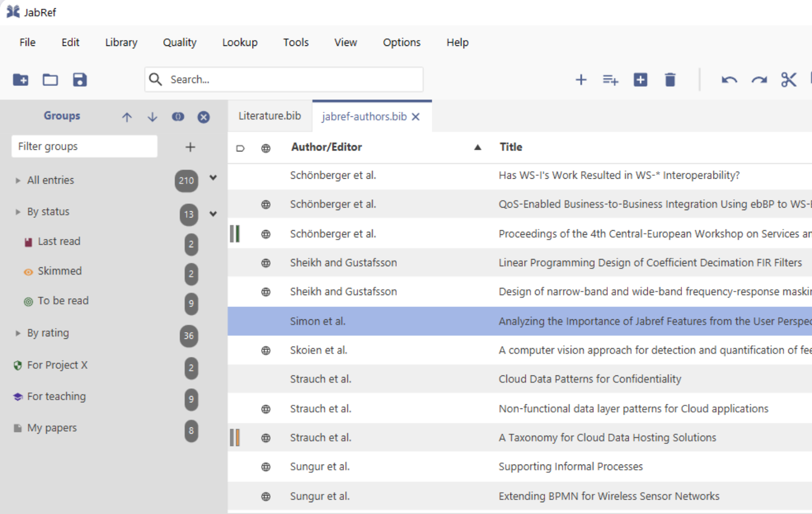Open the Quality menu
Screen dimensions: 812x514
(180, 42)
